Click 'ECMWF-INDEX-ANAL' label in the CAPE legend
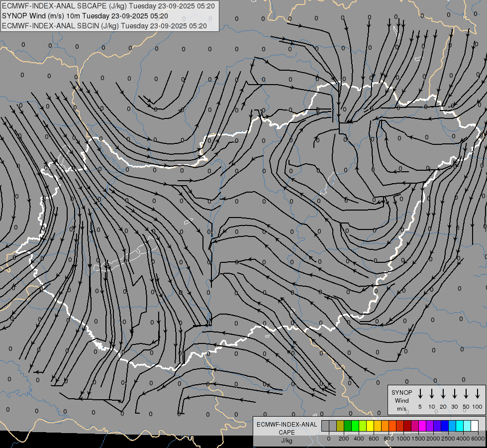The height and width of the screenshot is (448, 487). [287, 425]
